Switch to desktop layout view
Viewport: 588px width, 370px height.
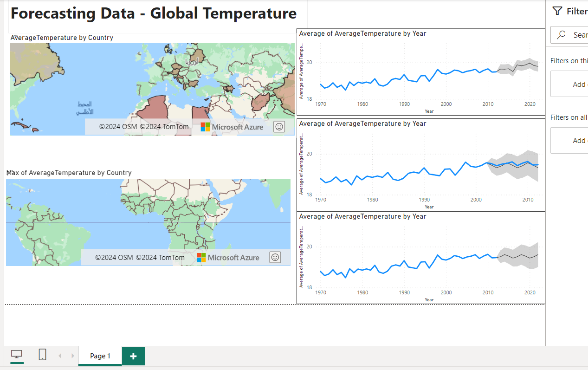17,355
